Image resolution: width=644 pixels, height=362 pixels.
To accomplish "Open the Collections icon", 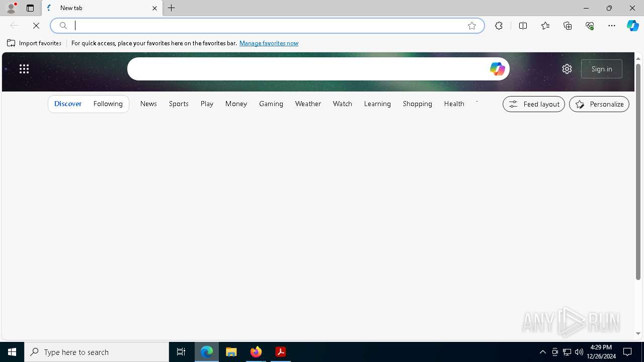I will [x=568, y=26].
